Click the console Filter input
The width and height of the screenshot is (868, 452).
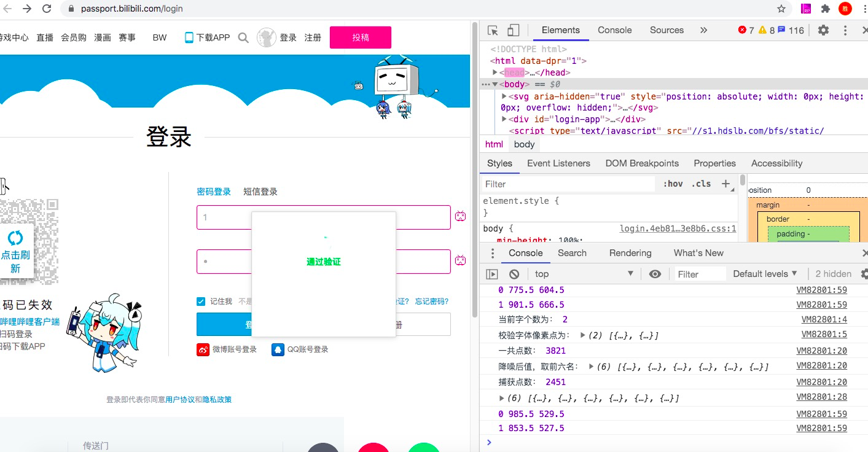700,274
